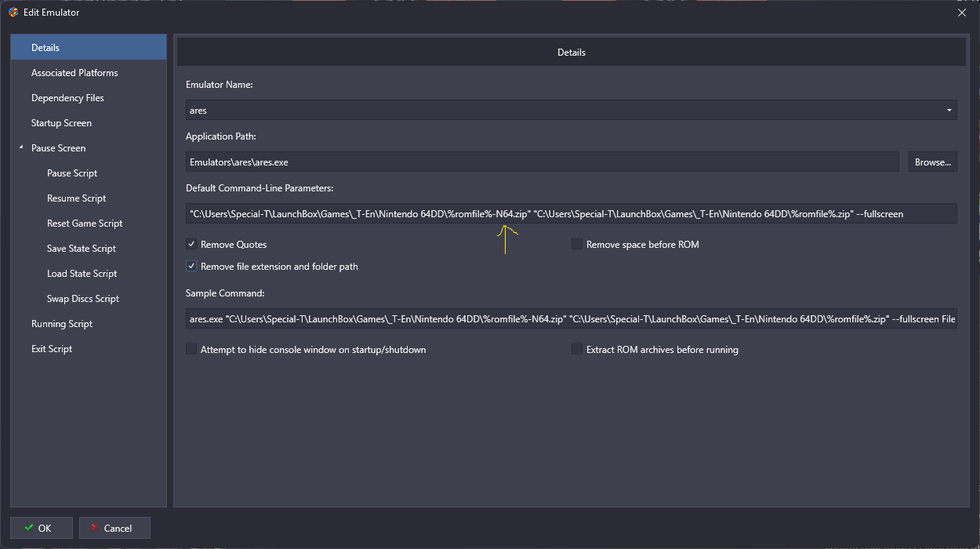Select Pause Screen in sidebar

(58, 148)
